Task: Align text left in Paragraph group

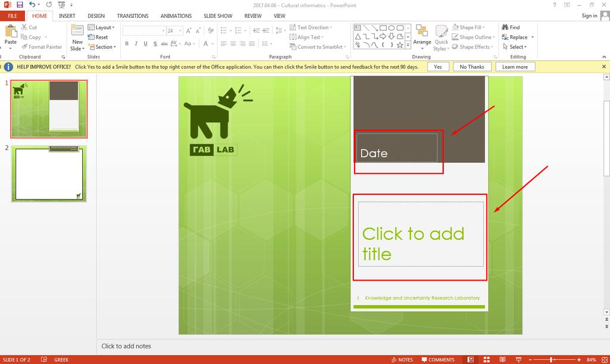Action: [223, 43]
